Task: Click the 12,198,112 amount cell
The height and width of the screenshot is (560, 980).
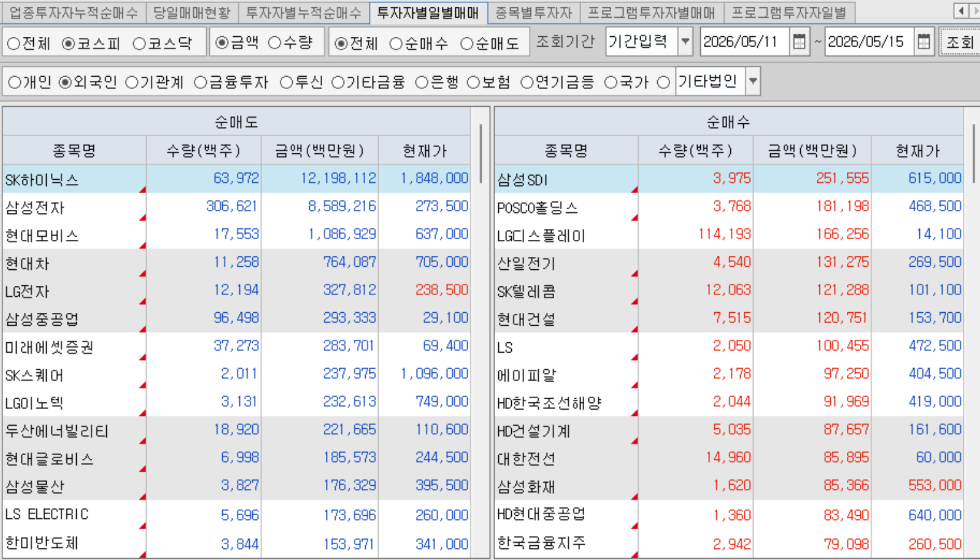Action: (x=320, y=178)
